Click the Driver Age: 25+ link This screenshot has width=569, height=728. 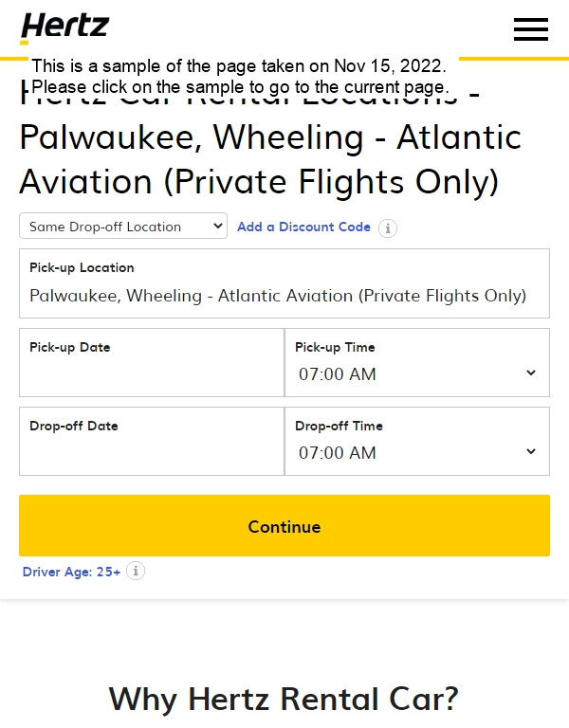[x=71, y=572]
